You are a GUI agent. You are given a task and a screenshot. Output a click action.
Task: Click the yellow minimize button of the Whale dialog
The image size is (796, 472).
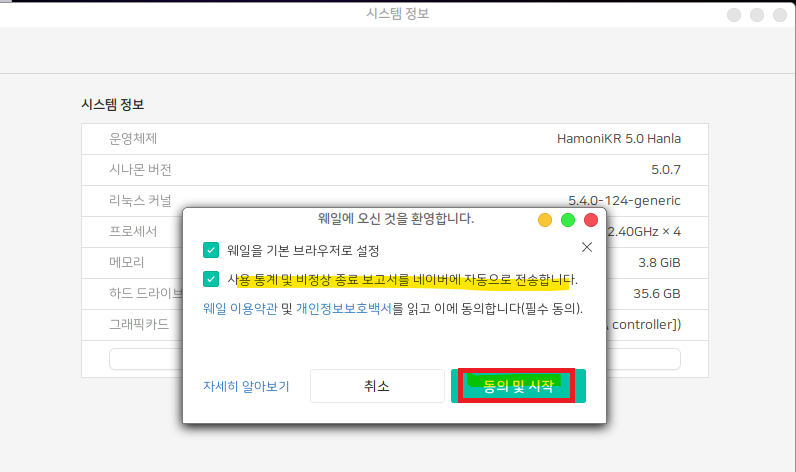545,220
